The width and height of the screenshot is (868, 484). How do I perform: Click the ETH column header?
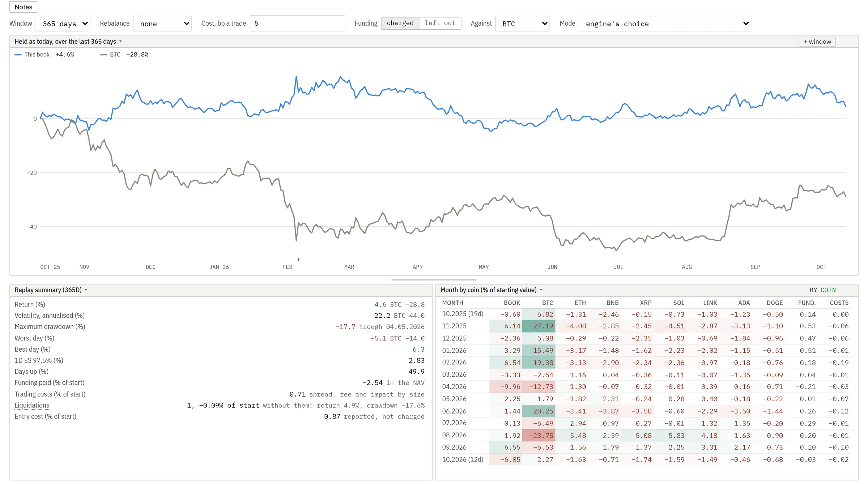[580, 303]
